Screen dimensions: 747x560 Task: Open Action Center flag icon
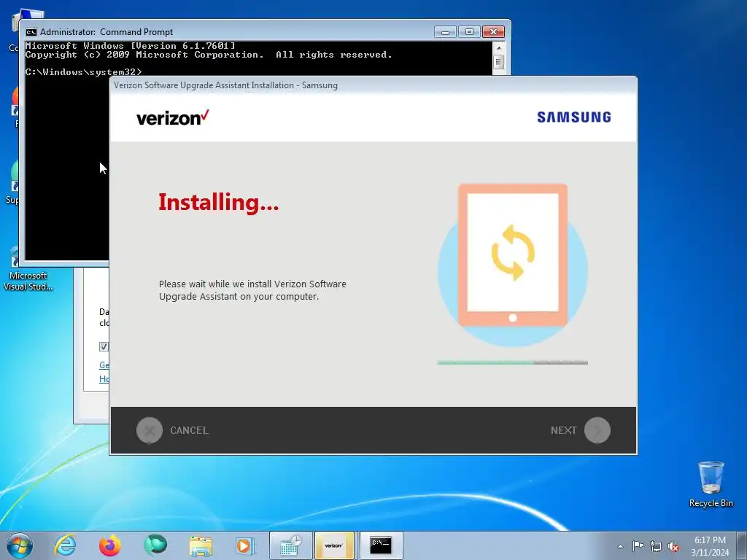point(638,545)
